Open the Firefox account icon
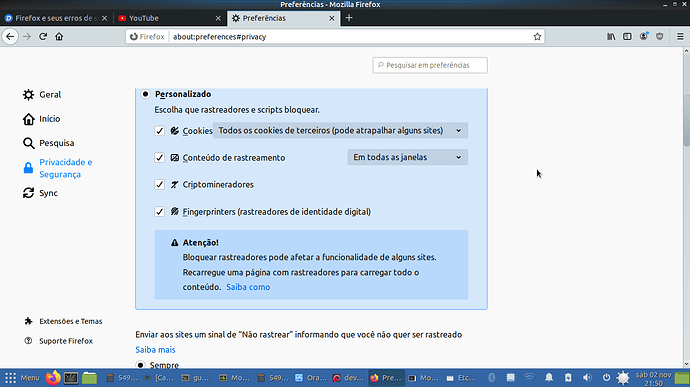The height and width of the screenshot is (387, 690). coord(643,37)
